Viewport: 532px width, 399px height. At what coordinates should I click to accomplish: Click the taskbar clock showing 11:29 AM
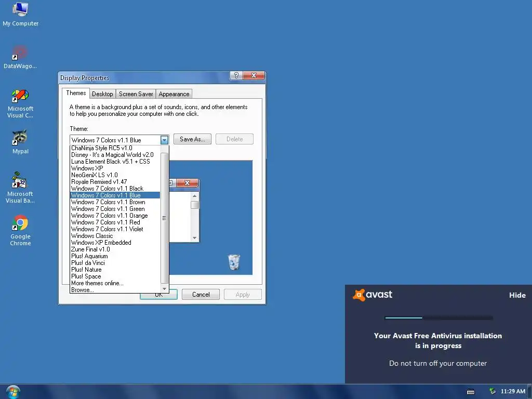tap(513, 391)
